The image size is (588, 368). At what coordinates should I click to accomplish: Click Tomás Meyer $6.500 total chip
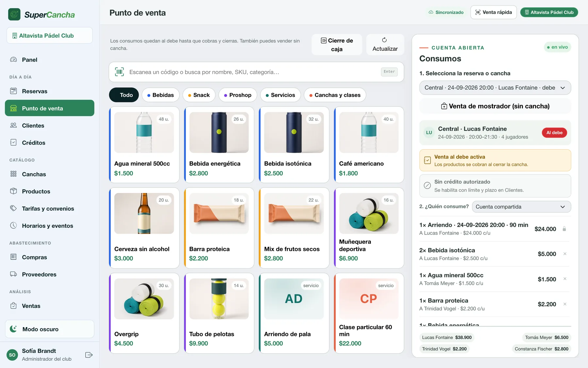coord(547,337)
